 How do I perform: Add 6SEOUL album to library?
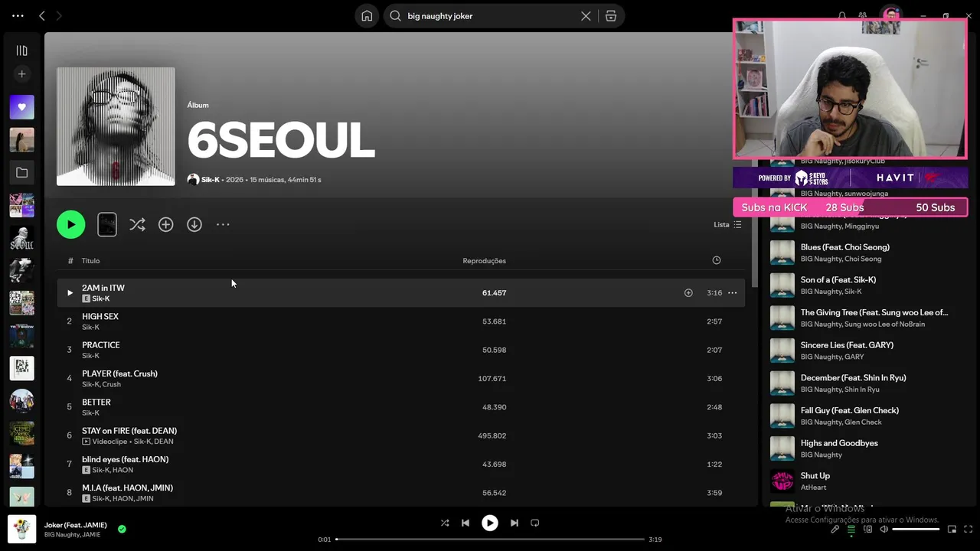[x=165, y=224]
